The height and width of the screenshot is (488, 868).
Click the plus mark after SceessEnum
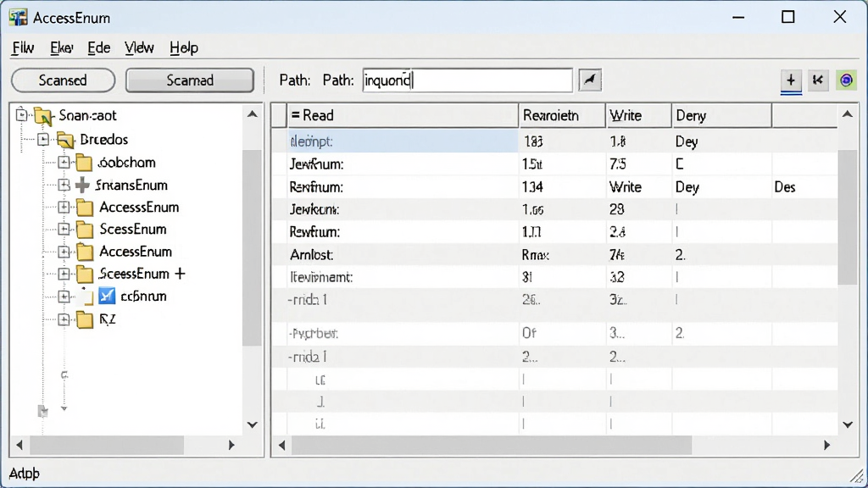point(180,274)
